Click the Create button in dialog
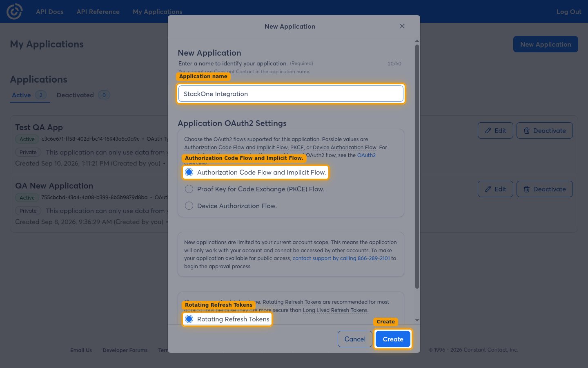The image size is (588, 368). pyautogui.click(x=393, y=339)
